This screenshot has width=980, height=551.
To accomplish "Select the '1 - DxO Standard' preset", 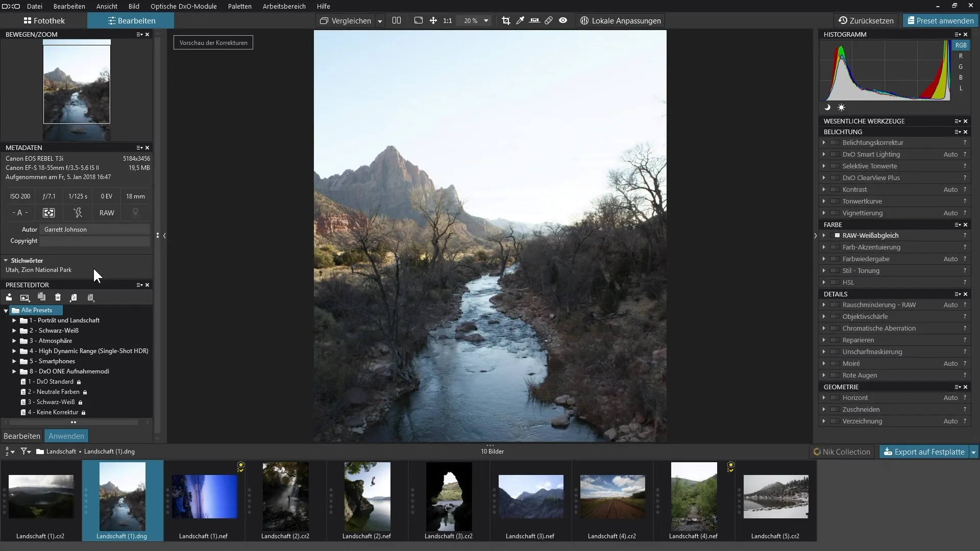I will [x=51, y=382].
